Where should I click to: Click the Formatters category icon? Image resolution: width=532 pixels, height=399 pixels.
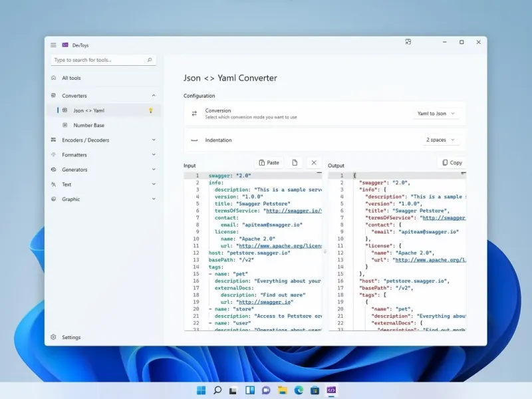53,154
